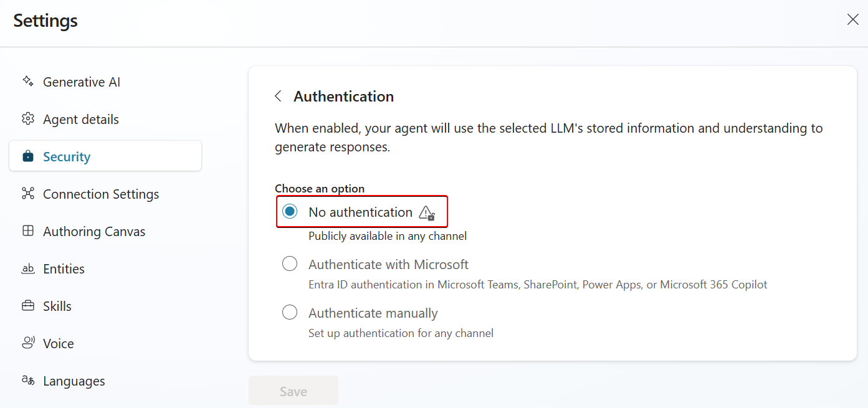
Task: Close the Settings panel
Action: point(852,19)
